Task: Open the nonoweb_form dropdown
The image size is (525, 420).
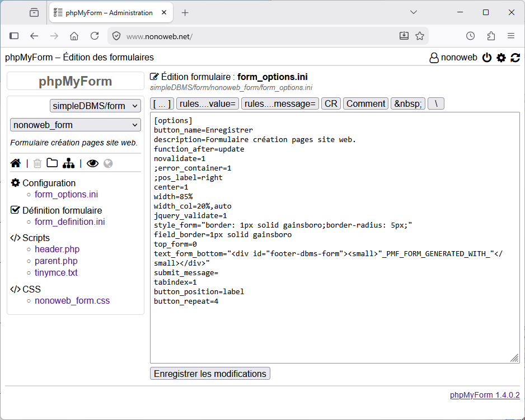Action: click(76, 125)
